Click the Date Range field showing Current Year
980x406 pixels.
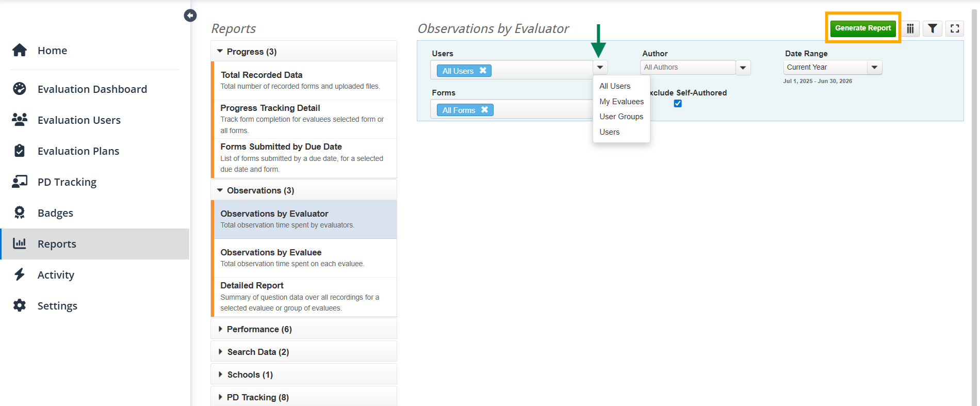[x=825, y=68]
